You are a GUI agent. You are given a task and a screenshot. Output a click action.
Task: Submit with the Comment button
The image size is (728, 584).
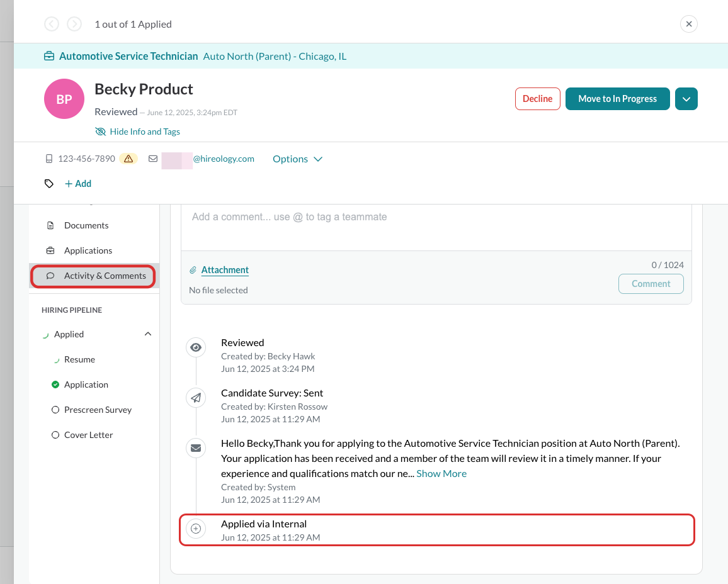pos(651,284)
